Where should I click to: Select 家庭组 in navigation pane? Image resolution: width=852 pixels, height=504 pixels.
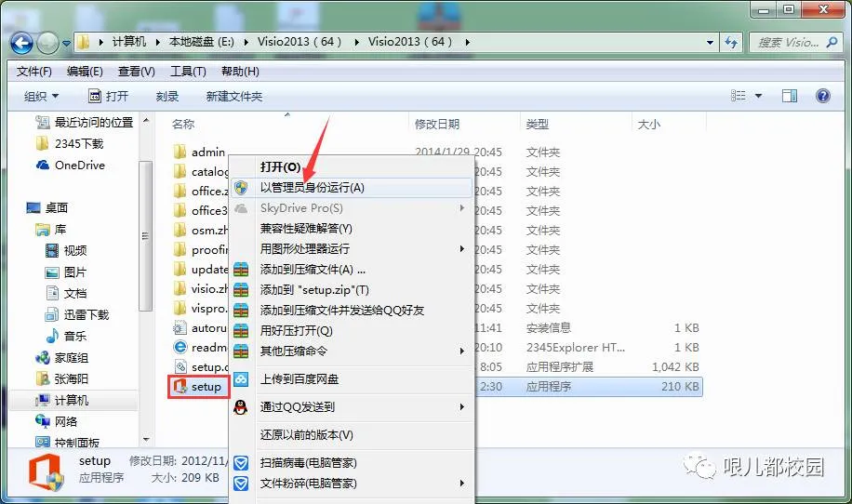(61, 357)
